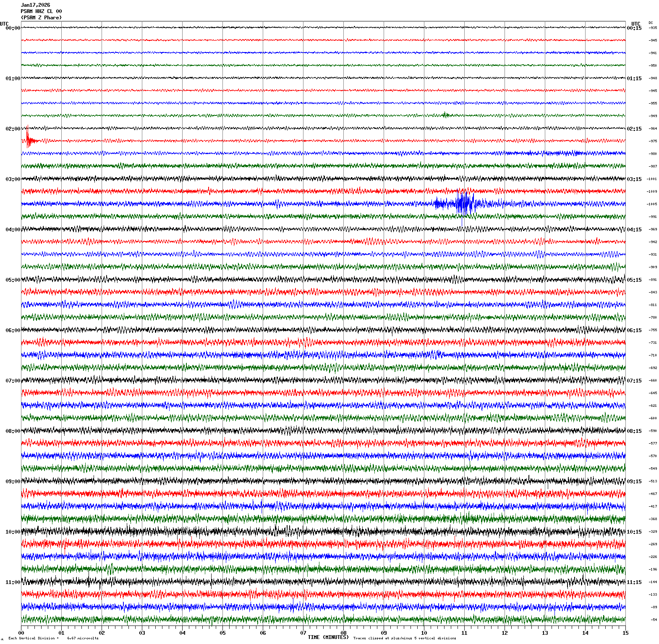Click the 15 minute tick label
659x644 pixels.
tap(625, 633)
